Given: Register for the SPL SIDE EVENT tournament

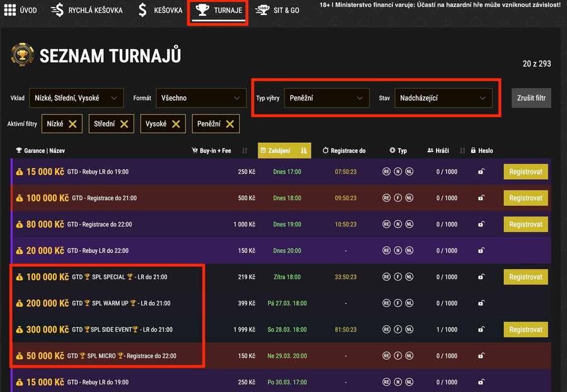Looking at the screenshot, I should pyautogui.click(x=525, y=330).
